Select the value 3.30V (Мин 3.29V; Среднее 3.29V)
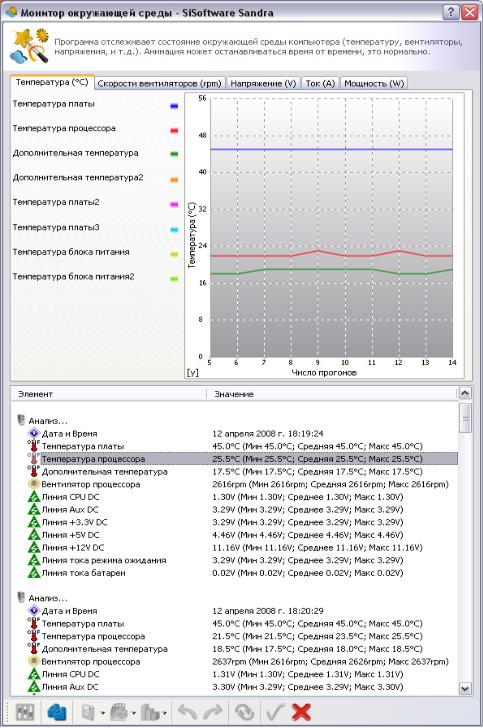This screenshot has width=483, height=728. (307, 687)
